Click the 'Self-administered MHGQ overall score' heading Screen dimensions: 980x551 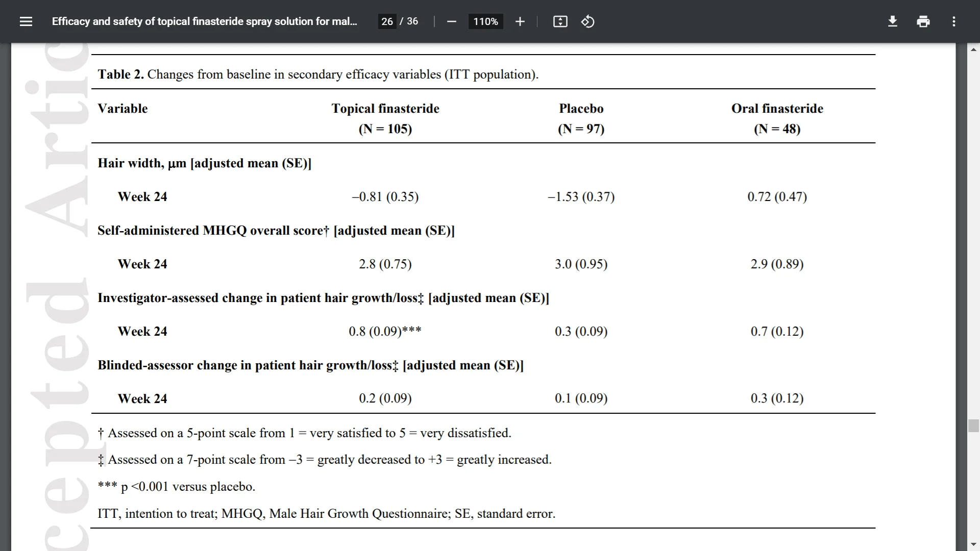[x=276, y=231]
